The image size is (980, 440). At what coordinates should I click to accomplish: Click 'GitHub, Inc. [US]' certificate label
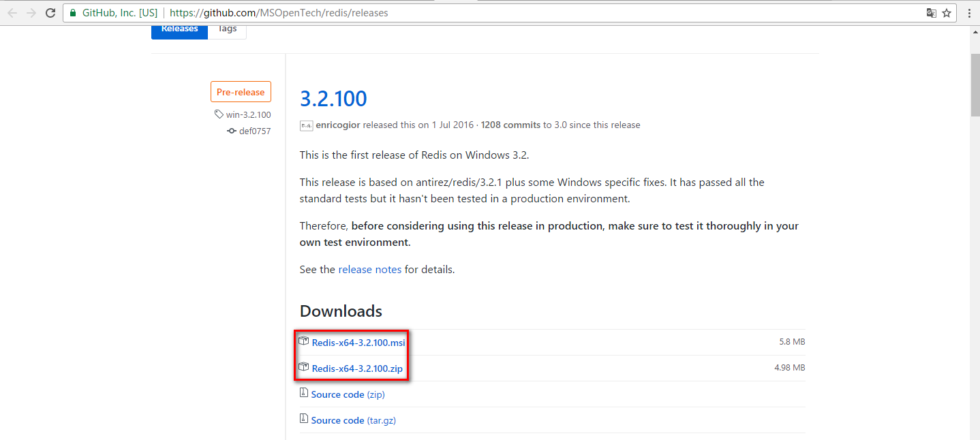pos(119,13)
